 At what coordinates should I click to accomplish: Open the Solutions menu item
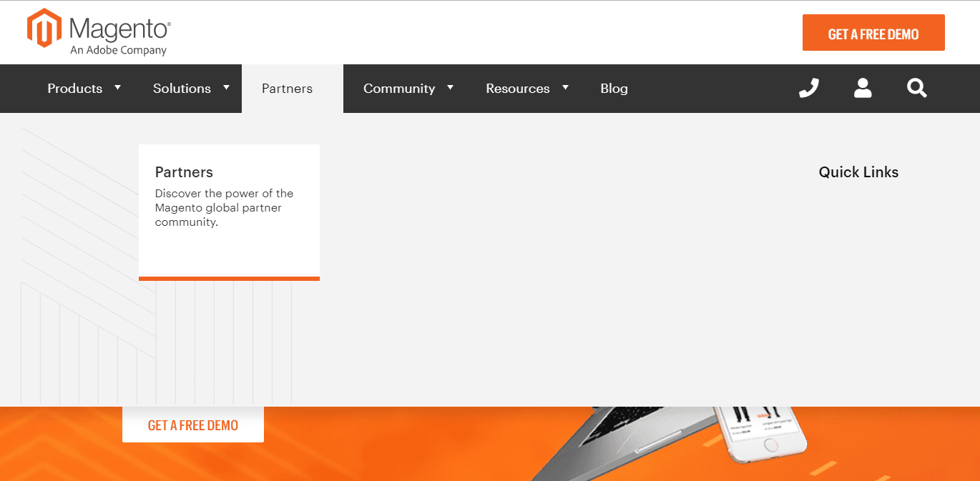[182, 89]
